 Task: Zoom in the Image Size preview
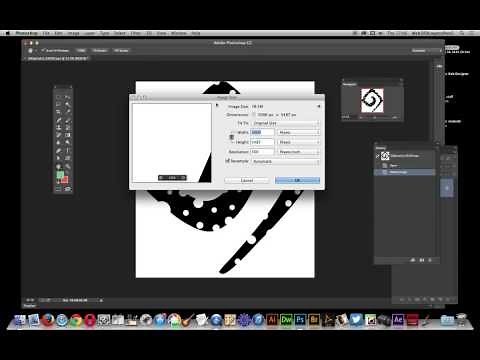(x=183, y=178)
